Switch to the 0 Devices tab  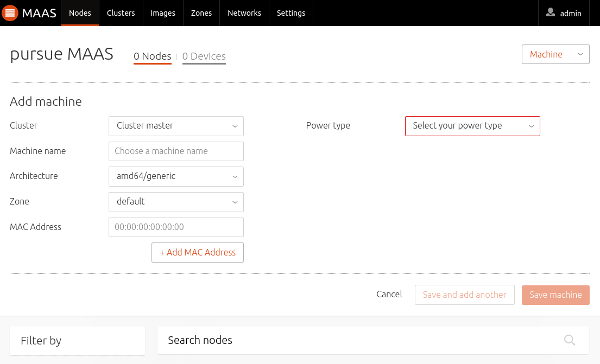[204, 56]
